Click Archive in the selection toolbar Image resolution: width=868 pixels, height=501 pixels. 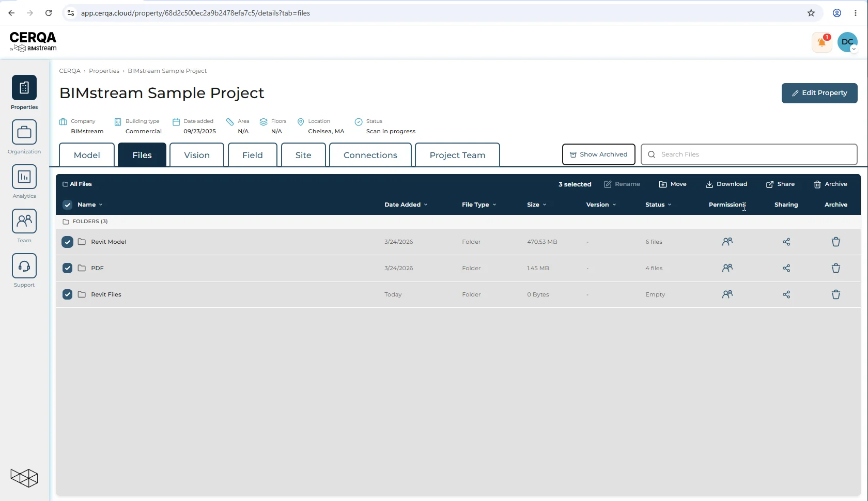(830, 184)
